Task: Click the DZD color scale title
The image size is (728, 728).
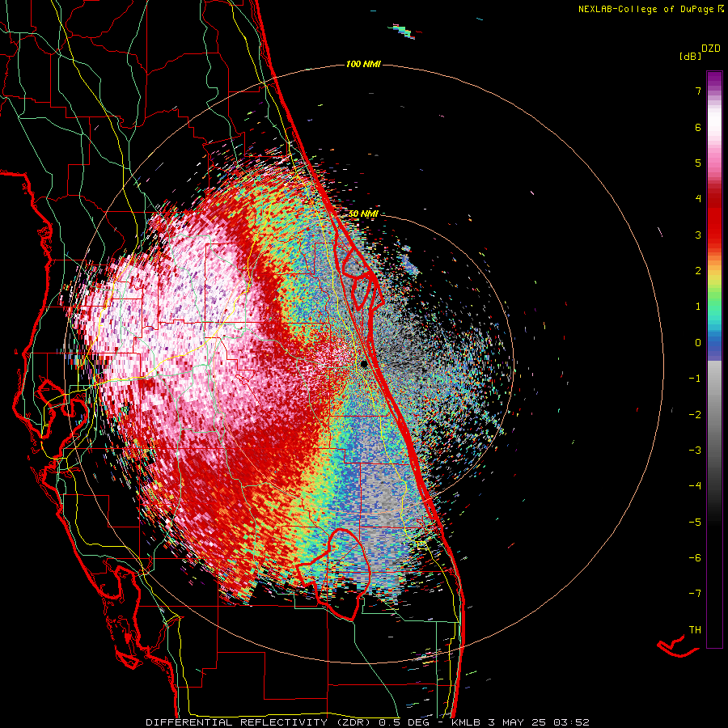Action: [x=711, y=49]
